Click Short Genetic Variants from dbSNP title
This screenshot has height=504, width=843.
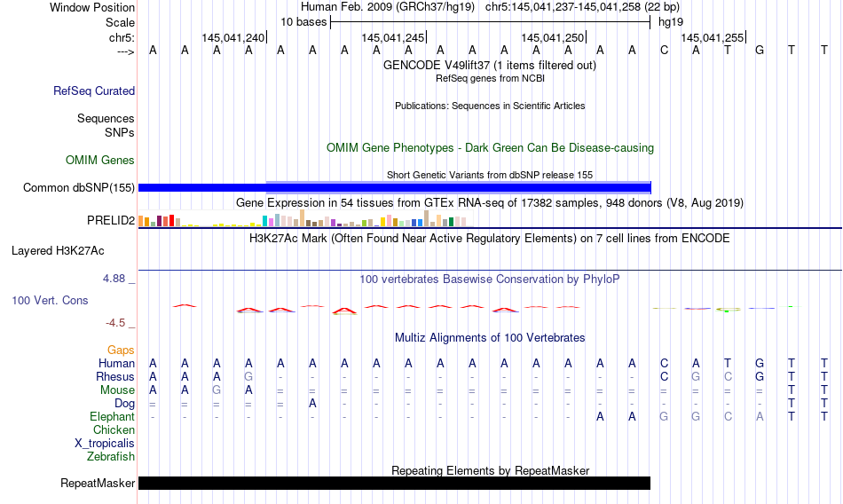(x=490, y=175)
